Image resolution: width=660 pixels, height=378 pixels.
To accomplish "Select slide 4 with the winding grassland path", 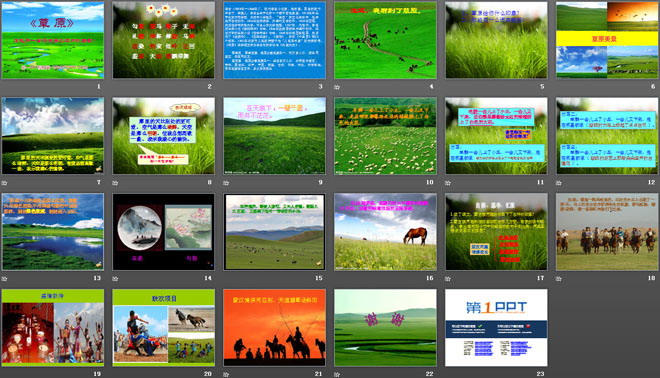I will tap(386, 40).
